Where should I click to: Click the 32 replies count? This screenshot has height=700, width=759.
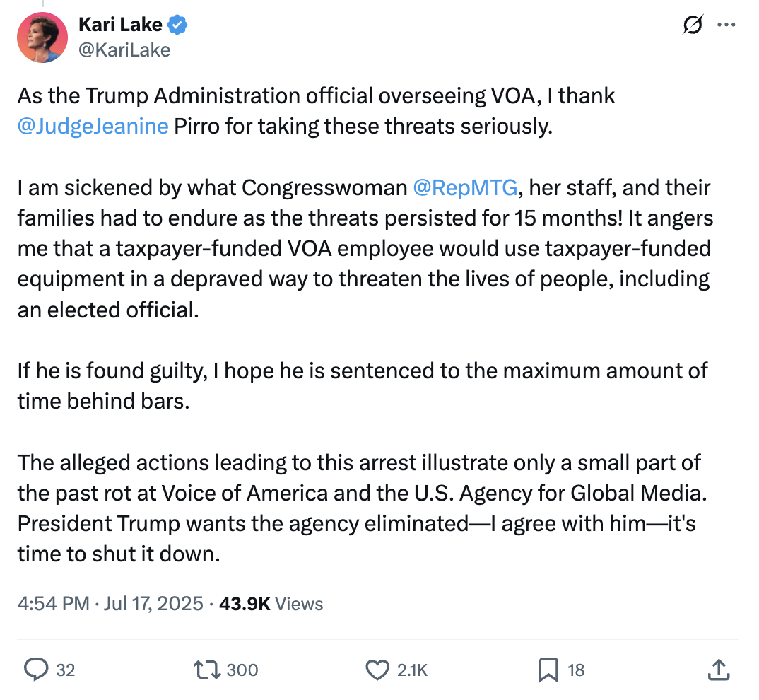click(65, 670)
